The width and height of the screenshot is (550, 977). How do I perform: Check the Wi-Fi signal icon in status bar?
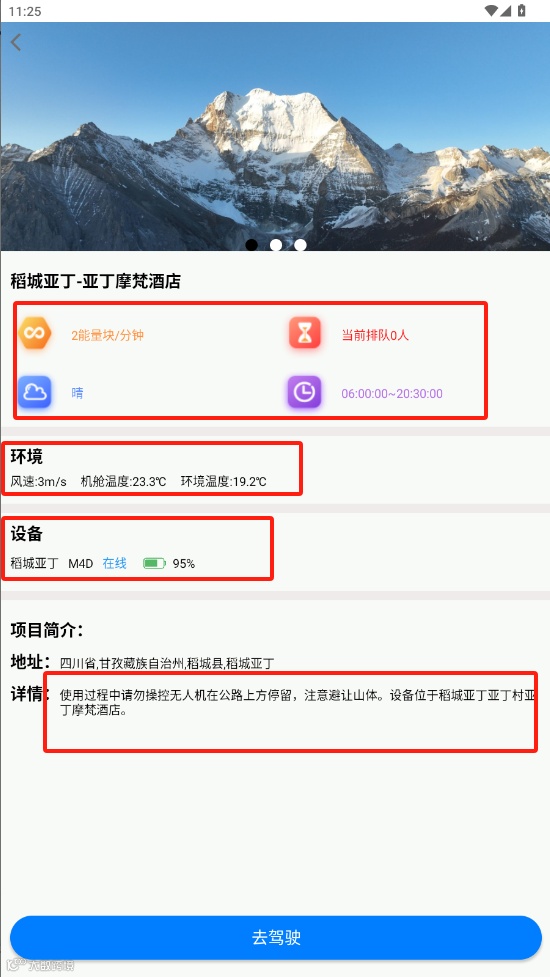point(491,11)
